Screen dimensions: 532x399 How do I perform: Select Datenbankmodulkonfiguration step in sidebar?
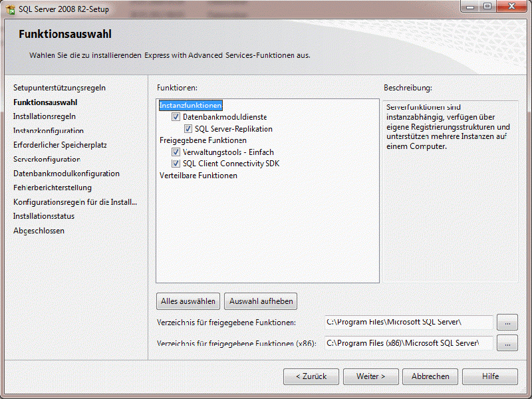coord(66,174)
